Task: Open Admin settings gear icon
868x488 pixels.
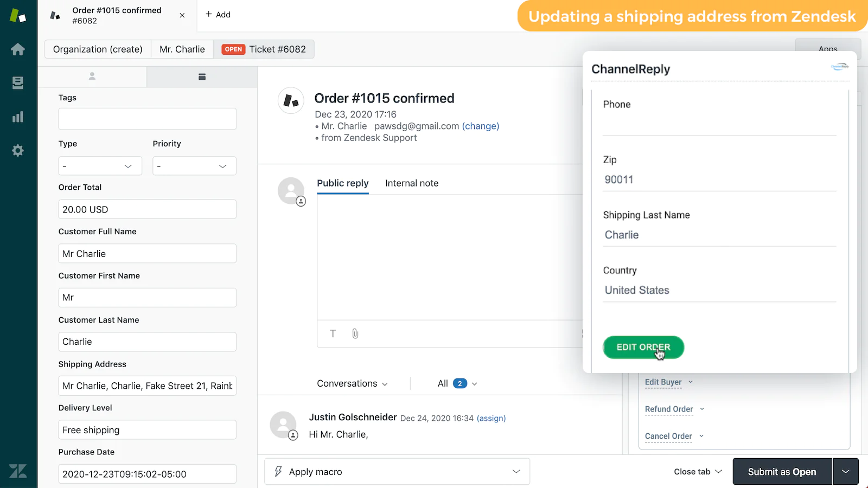Action: pyautogui.click(x=18, y=150)
